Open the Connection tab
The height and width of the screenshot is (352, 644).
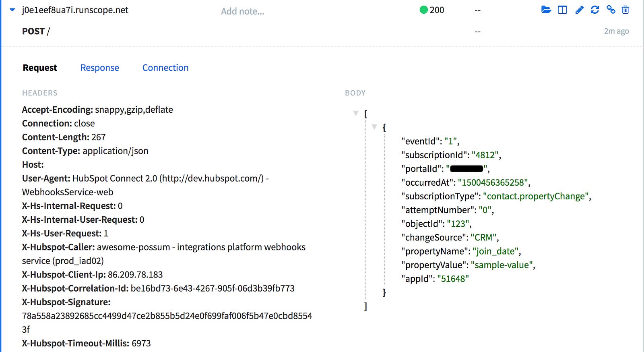(x=165, y=68)
